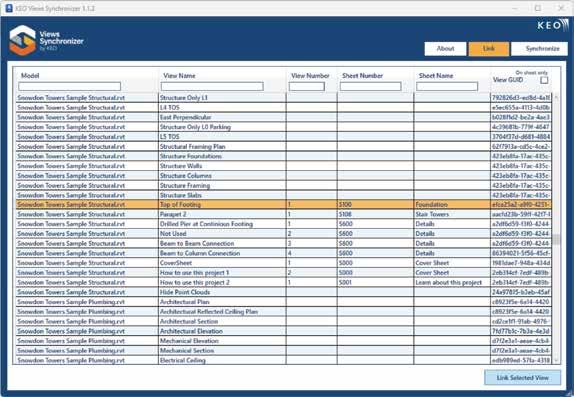This screenshot has height=397, width=574.
Task: Focus the Model filter input field
Action: (x=70, y=86)
